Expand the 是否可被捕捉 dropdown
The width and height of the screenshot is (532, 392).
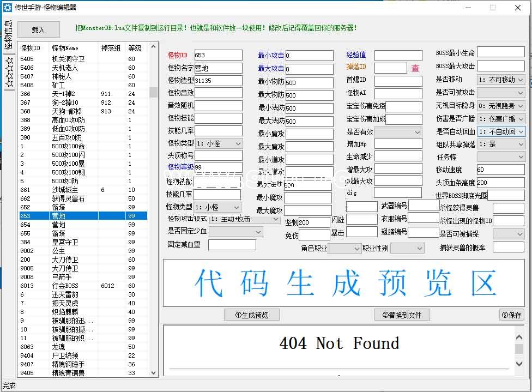tap(508, 234)
